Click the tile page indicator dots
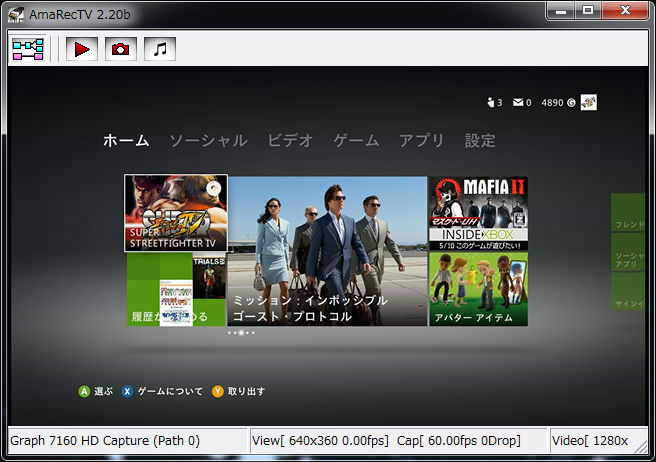The image size is (656, 462). tap(241, 333)
